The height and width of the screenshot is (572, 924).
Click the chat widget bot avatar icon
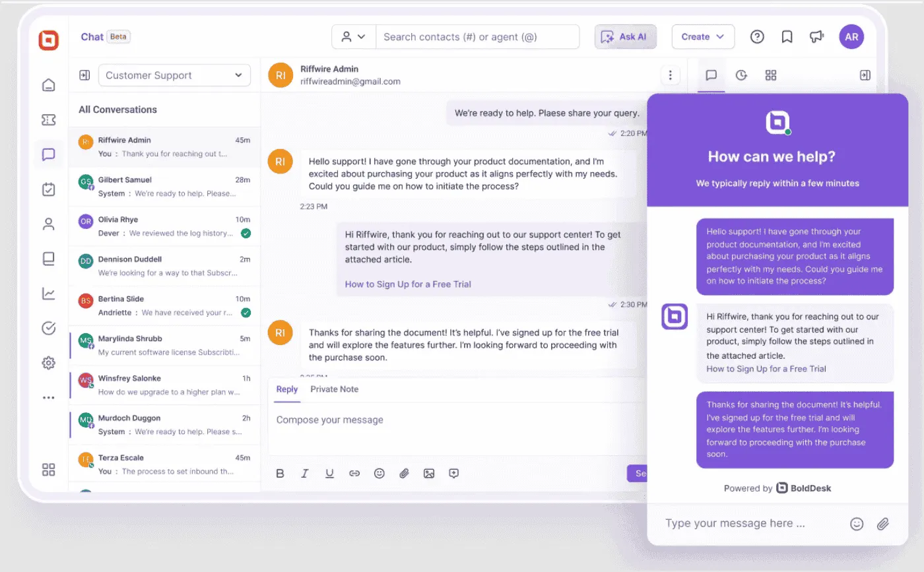(x=675, y=317)
